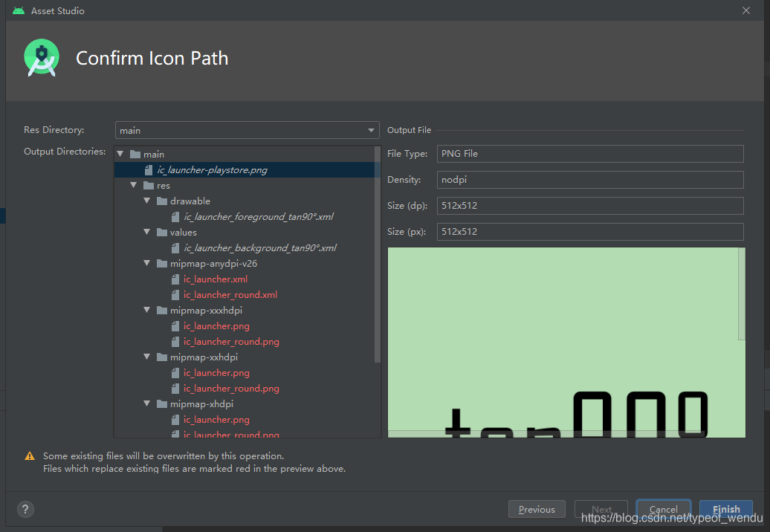Viewport: 770px width, 532px height.
Task: Click the Size (dp) field
Action: coord(590,206)
